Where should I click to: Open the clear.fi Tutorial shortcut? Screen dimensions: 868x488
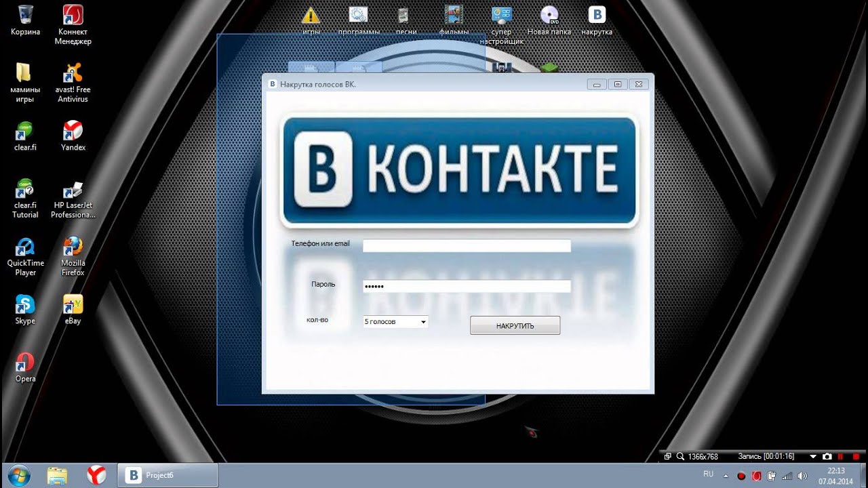pos(25,199)
